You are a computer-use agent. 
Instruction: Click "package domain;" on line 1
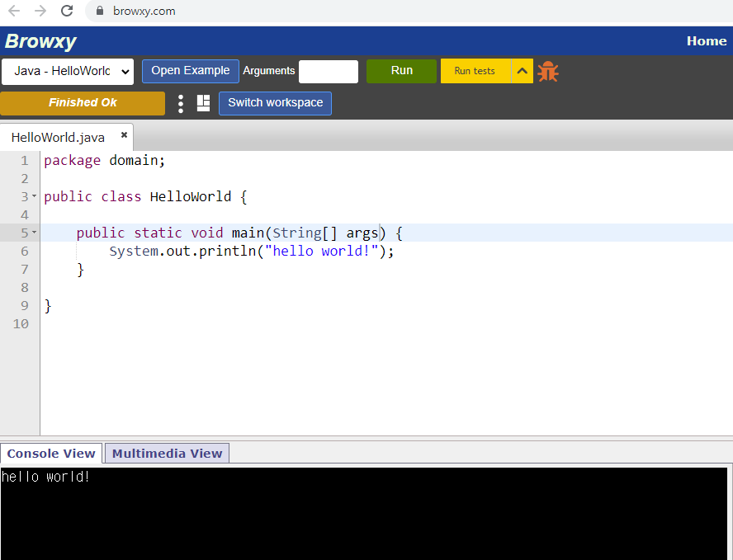coord(105,160)
